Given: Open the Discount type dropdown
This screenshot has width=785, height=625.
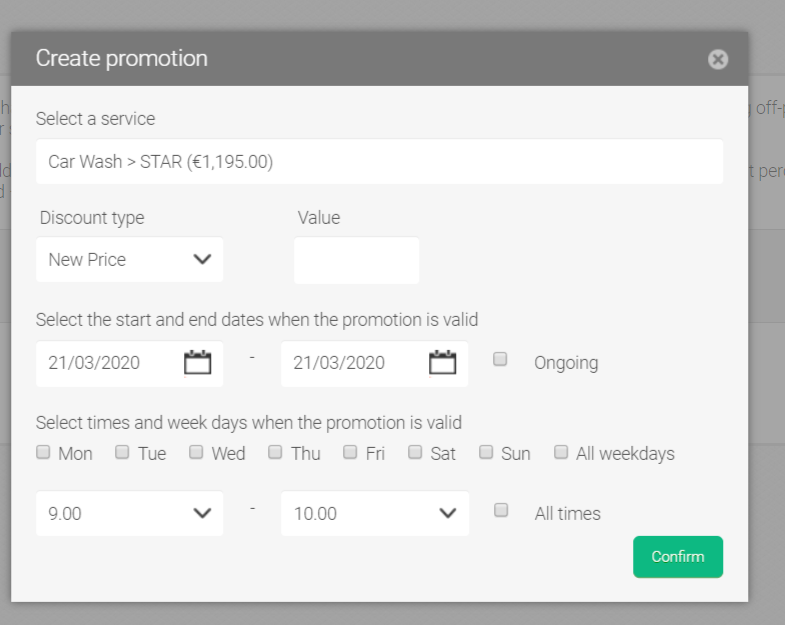Looking at the screenshot, I should [x=129, y=259].
